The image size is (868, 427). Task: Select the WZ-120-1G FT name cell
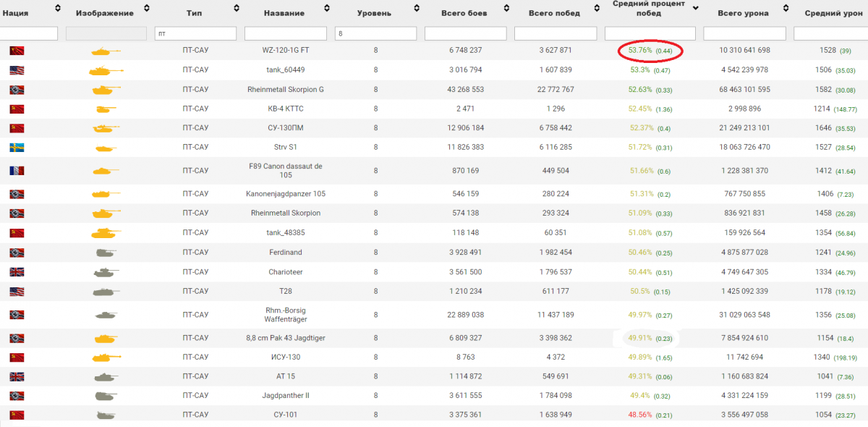coord(285,51)
